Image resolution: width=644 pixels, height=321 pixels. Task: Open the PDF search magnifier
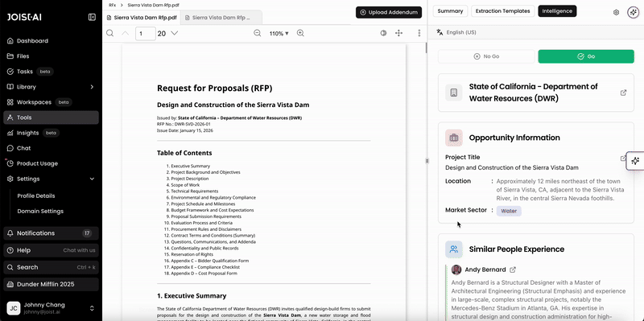click(110, 33)
